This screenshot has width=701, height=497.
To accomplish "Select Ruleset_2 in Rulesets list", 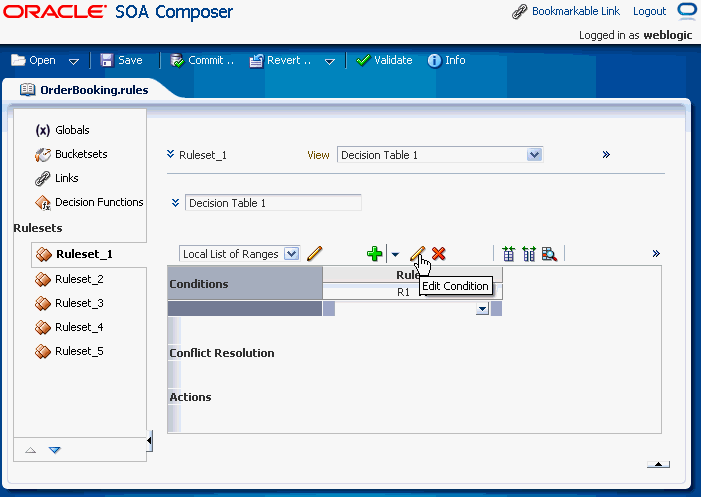I will 79,279.
